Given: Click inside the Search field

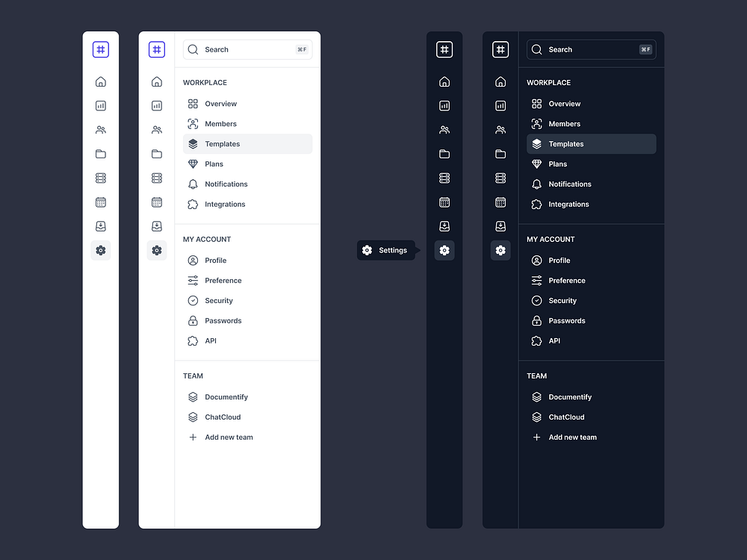Looking at the screenshot, I should point(247,49).
